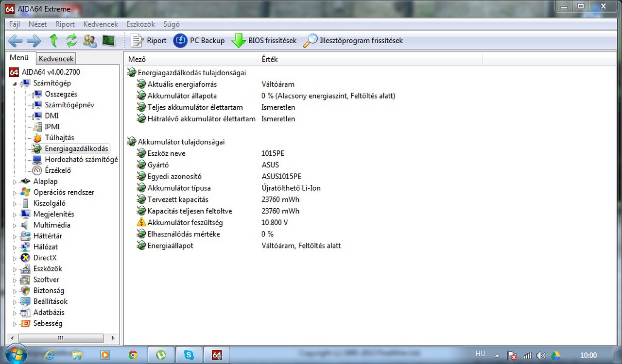This screenshot has height=364, width=622.
Task: Expand the Operációs rendszer node
Action: (x=15, y=193)
